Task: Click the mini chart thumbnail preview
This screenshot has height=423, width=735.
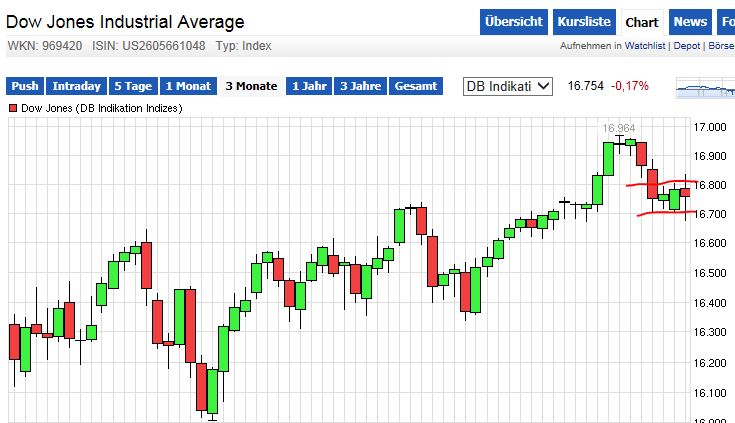Action: coord(704,89)
